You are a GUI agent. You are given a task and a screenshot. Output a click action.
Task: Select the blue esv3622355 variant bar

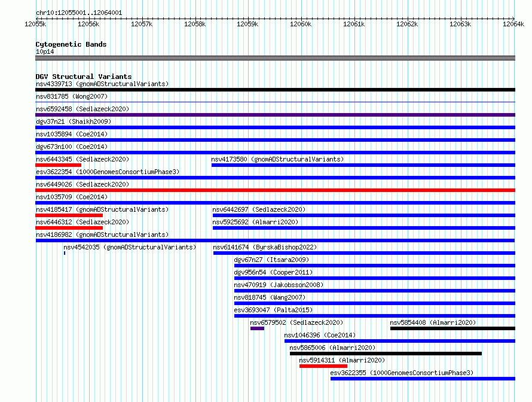click(x=423, y=379)
